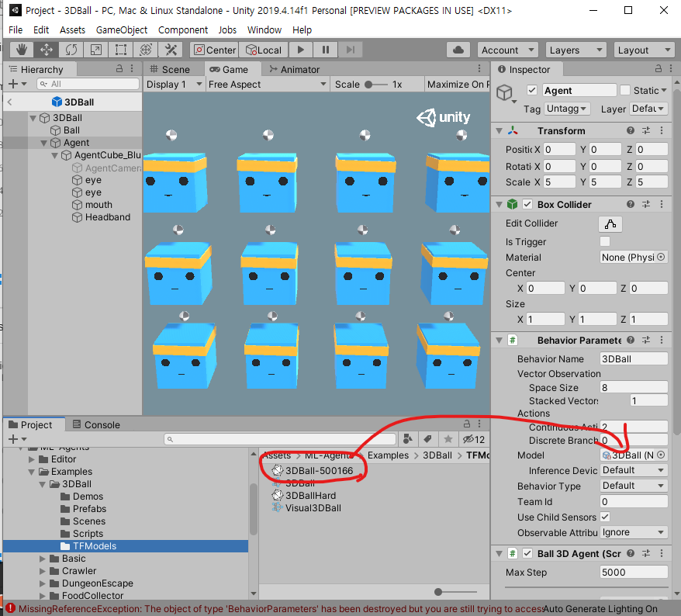Screen dimensions: 681x616
Task: Select the combined Transform tool
Action: coord(146,50)
